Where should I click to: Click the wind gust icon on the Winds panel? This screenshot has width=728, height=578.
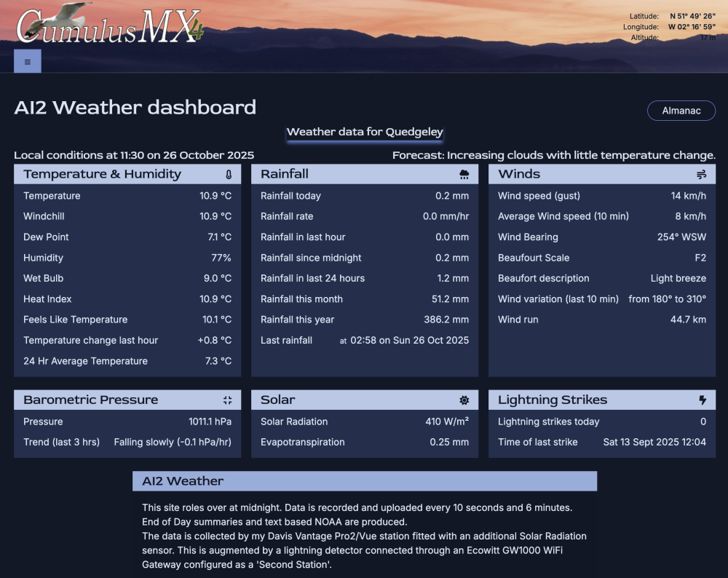pos(702,173)
